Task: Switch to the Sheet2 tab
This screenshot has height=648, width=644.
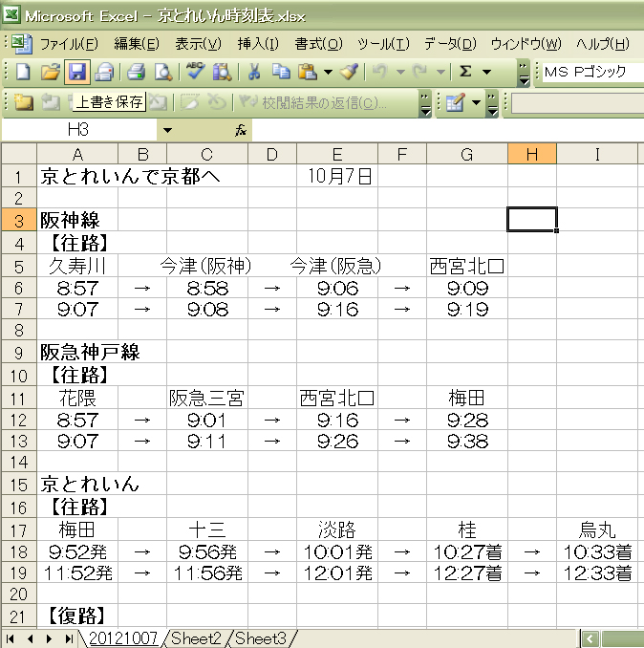Action: click(198, 638)
